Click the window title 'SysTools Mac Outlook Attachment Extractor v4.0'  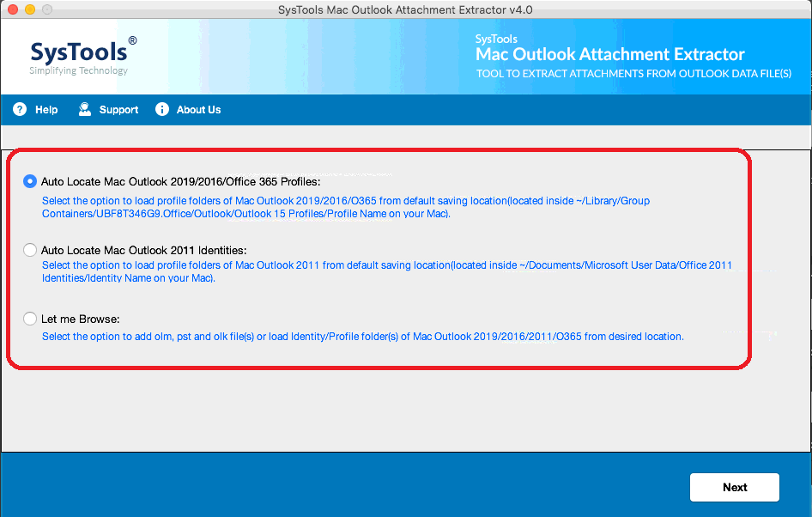pos(405,9)
